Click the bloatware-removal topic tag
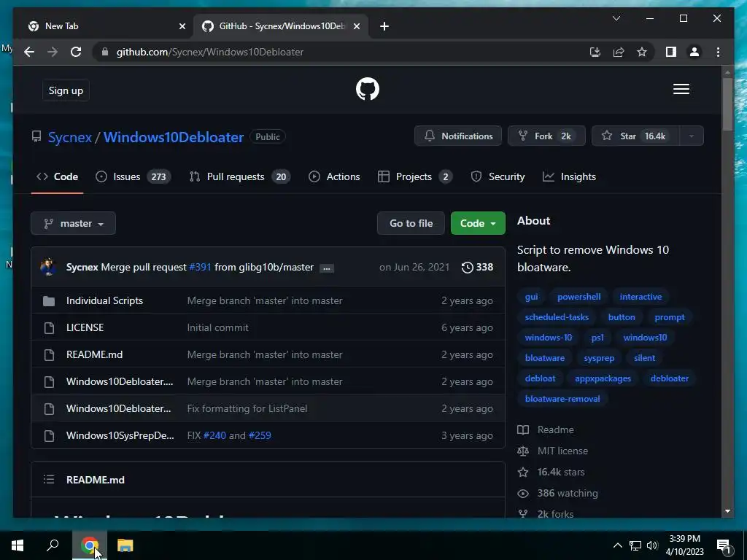The width and height of the screenshot is (747, 560). [562, 399]
